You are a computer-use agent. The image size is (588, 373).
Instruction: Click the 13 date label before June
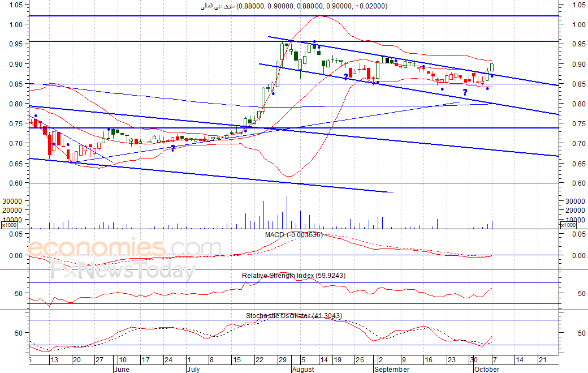[x=54, y=360]
